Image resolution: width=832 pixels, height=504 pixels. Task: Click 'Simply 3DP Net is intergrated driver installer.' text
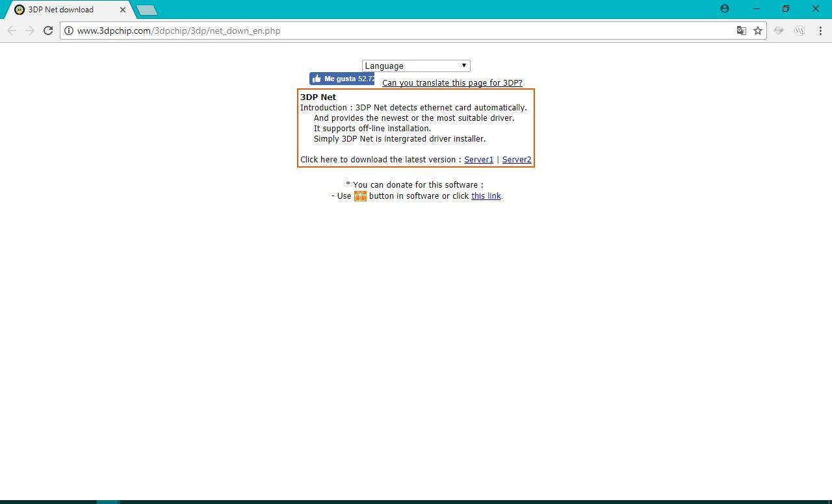coord(400,139)
